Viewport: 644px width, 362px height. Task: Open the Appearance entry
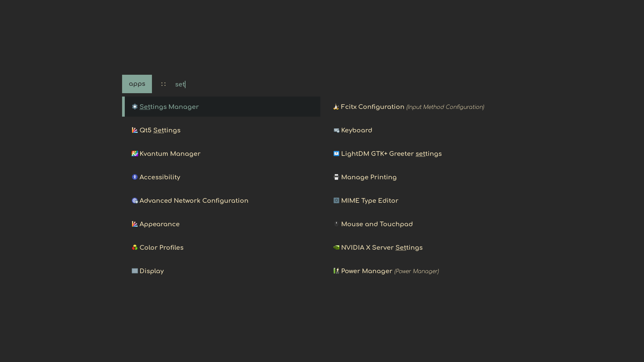pos(159,224)
